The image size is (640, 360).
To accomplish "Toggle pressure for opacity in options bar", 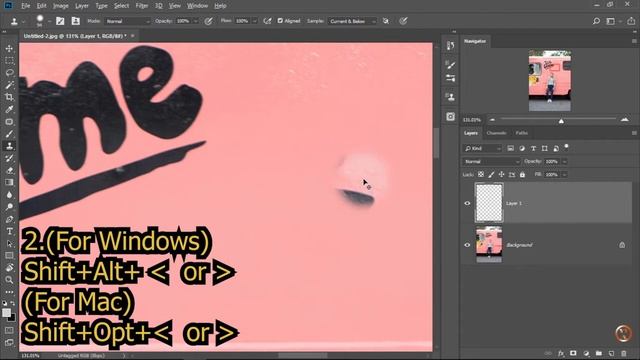I will tap(209, 21).
